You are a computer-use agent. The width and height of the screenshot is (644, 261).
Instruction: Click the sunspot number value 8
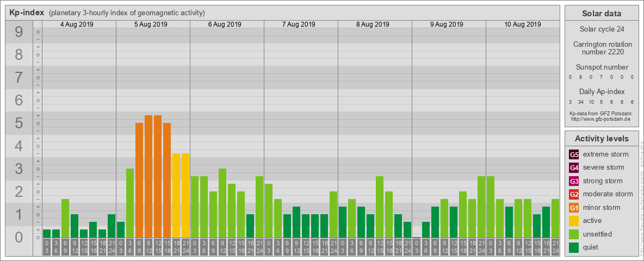tap(580, 77)
